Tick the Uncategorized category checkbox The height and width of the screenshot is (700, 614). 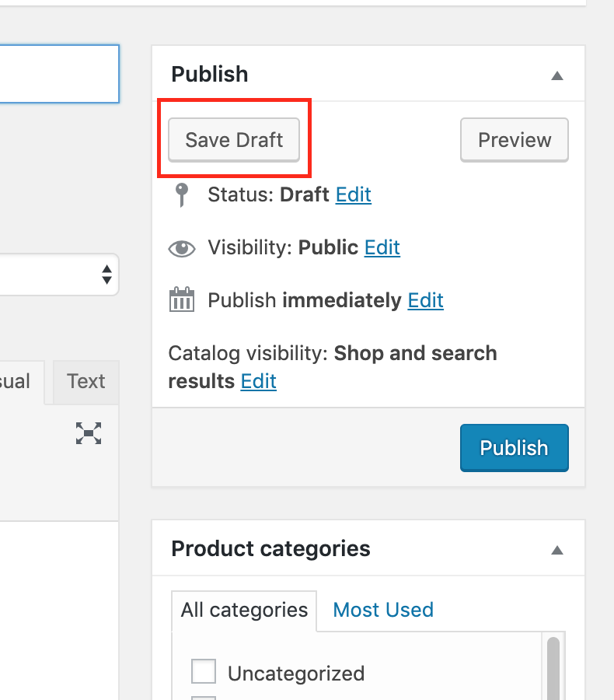204,672
